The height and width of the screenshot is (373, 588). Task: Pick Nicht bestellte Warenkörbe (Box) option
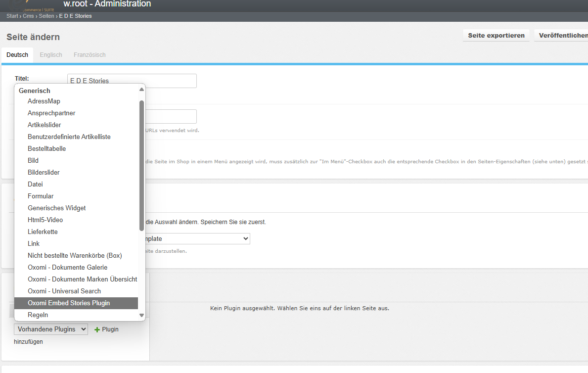tap(75, 256)
